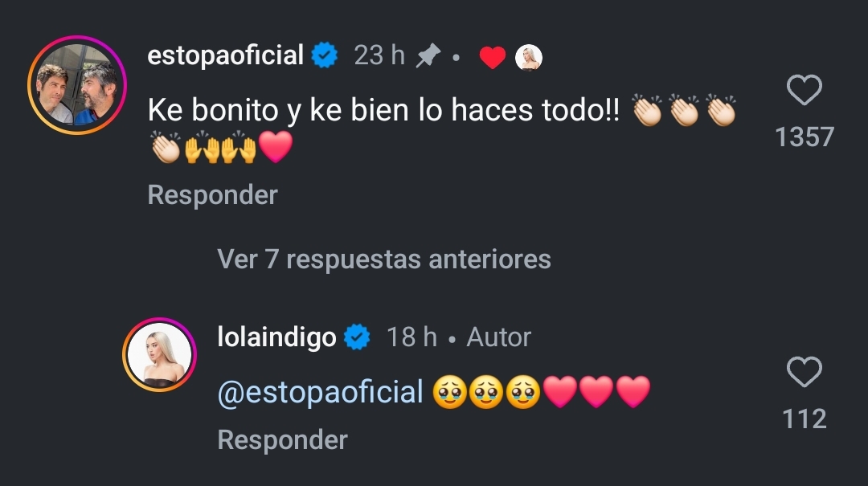Click the 23 h timestamp

pyautogui.click(x=379, y=56)
